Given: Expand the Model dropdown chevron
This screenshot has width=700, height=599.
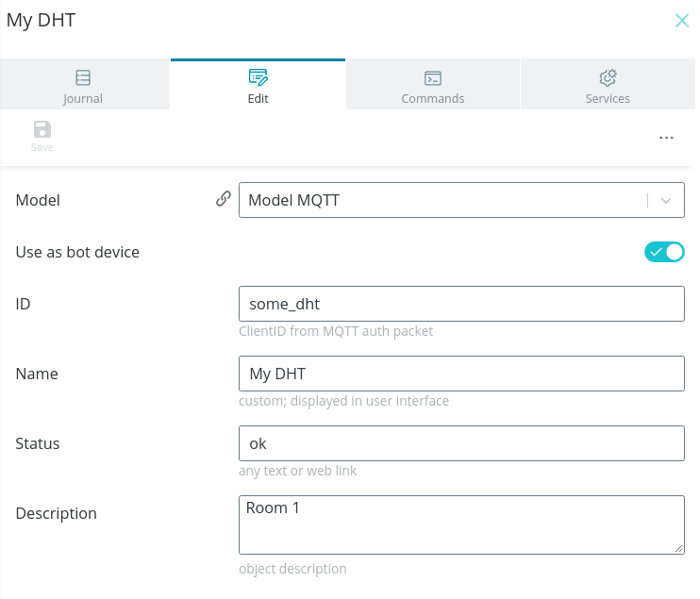Looking at the screenshot, I should pyautogui.click(x=666, y=200).
